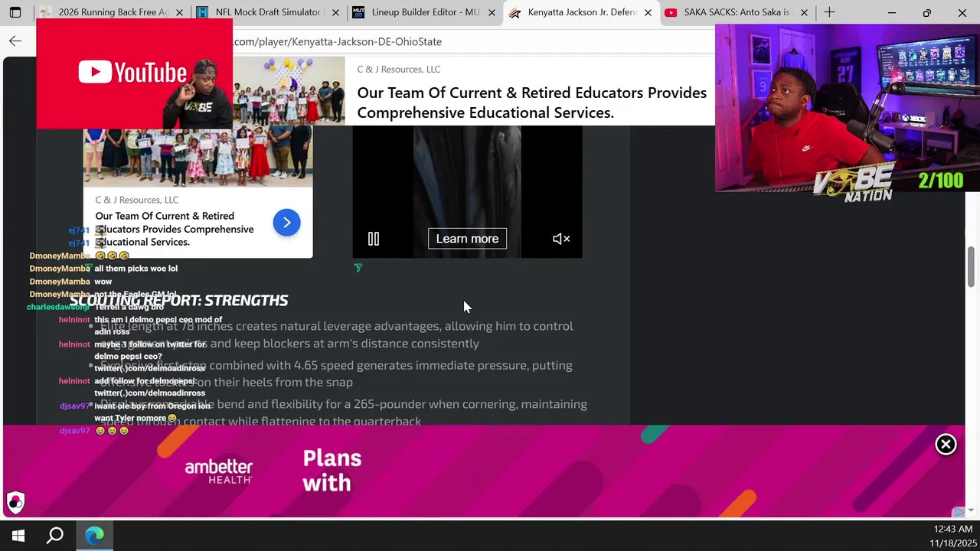Close the Lineup Builder Editor tab
This screenshot has height=551, width=980.
[492, 12]
